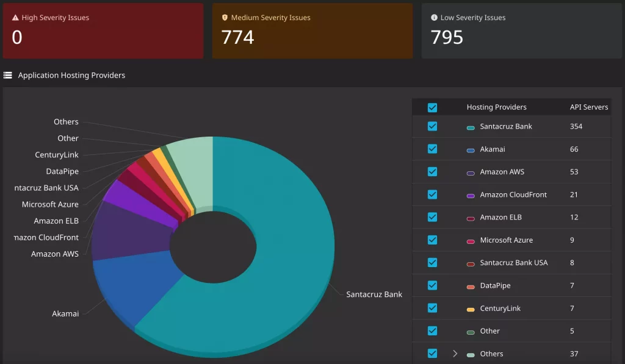Uncheck the Microsoft Azure row checkbox
This screenshot has height=364, width=625.
tap(433, 240)
